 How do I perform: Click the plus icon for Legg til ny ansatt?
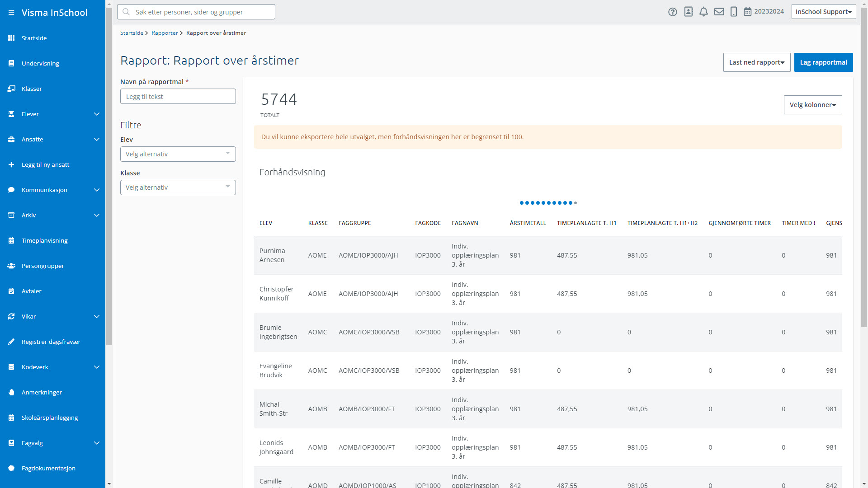11,164
